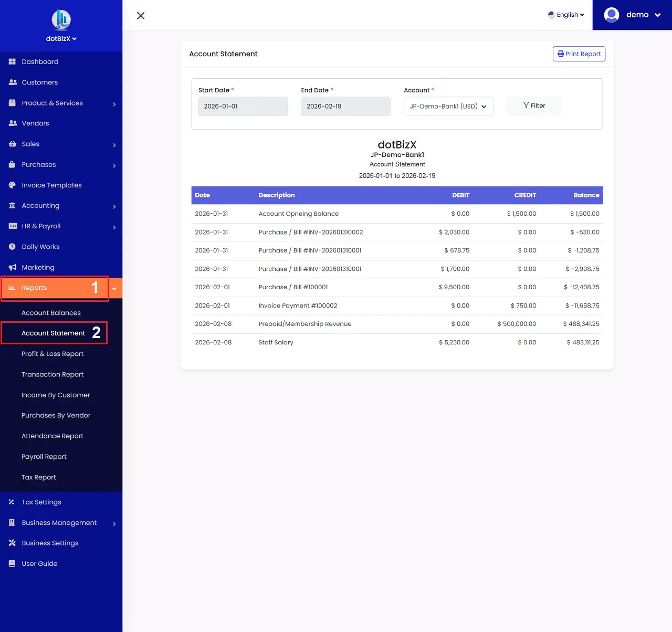Screen dimensions: 672x632
Task: Select Account Balances under Reports
Action: [51, 312]
